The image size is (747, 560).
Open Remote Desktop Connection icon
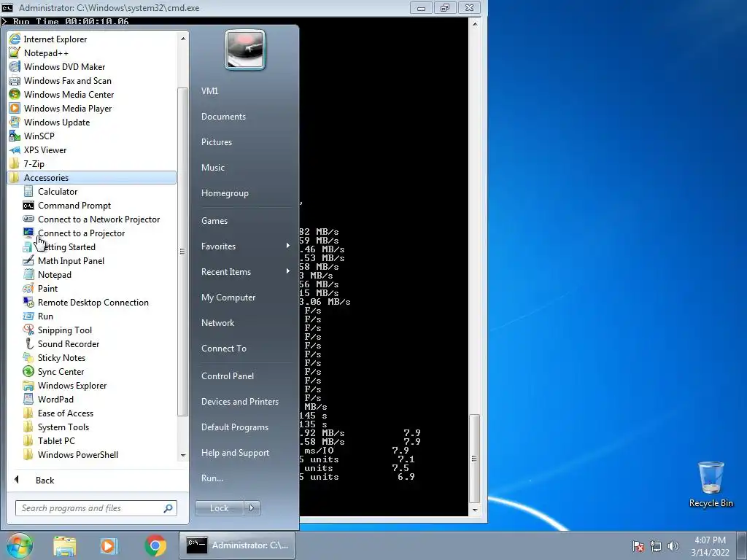[x=28, y=302]
